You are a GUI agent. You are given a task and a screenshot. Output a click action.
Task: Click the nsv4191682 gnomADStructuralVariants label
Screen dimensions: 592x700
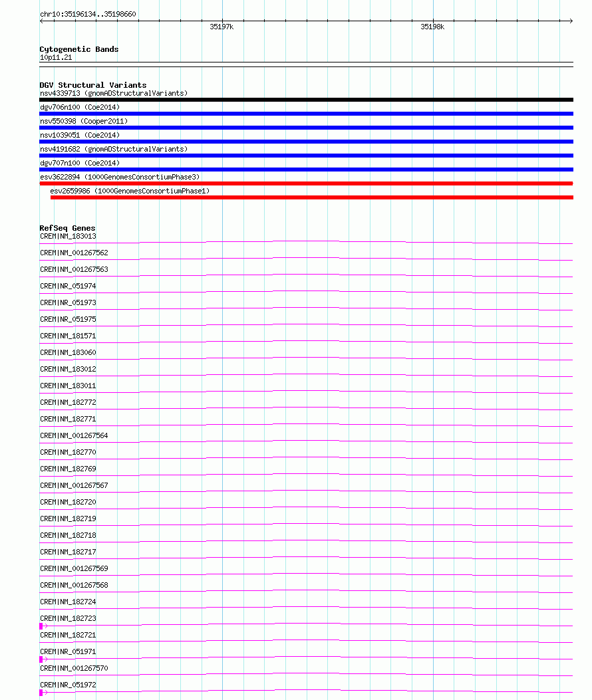coord(114,149)
